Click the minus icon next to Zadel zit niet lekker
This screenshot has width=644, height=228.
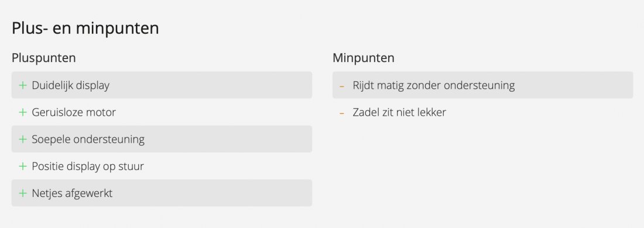point(342,113)
